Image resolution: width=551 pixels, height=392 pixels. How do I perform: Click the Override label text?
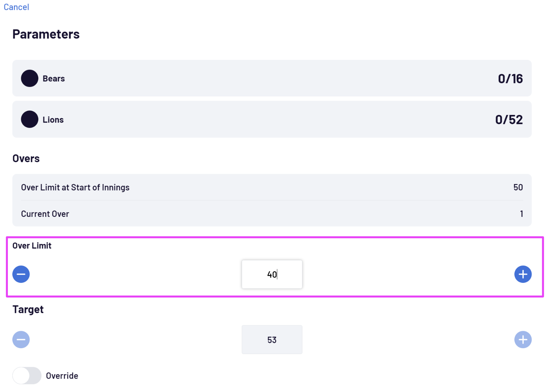pyautogui.click(x=62, y=376)
